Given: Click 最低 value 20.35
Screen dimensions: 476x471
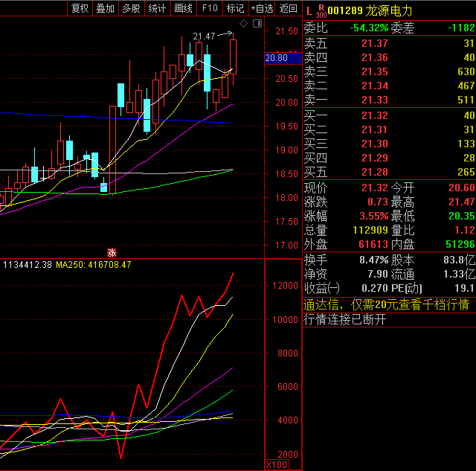Looking at the screenshot, I should pyautogui.click(x=461, y=216).
